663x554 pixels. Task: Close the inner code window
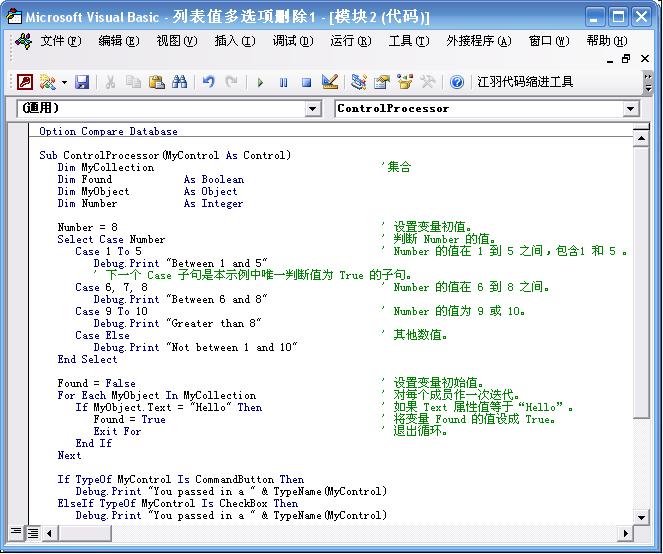pyautogui.click(x=644, y=59)
